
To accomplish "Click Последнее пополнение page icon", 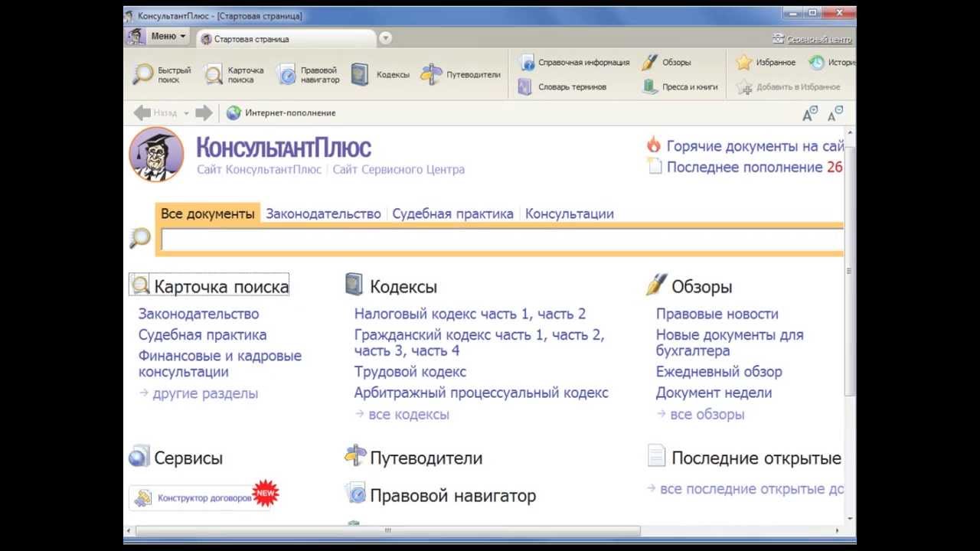I will click(654, 166).
